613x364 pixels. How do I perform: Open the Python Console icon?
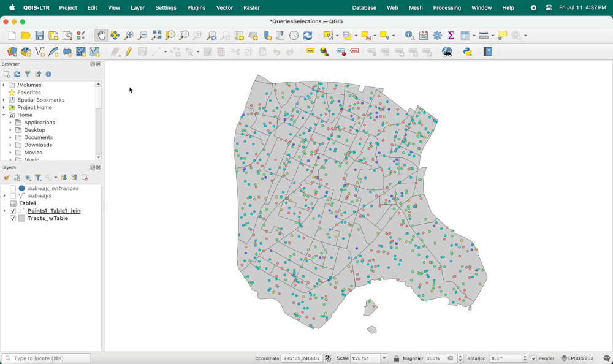point(468,51)
